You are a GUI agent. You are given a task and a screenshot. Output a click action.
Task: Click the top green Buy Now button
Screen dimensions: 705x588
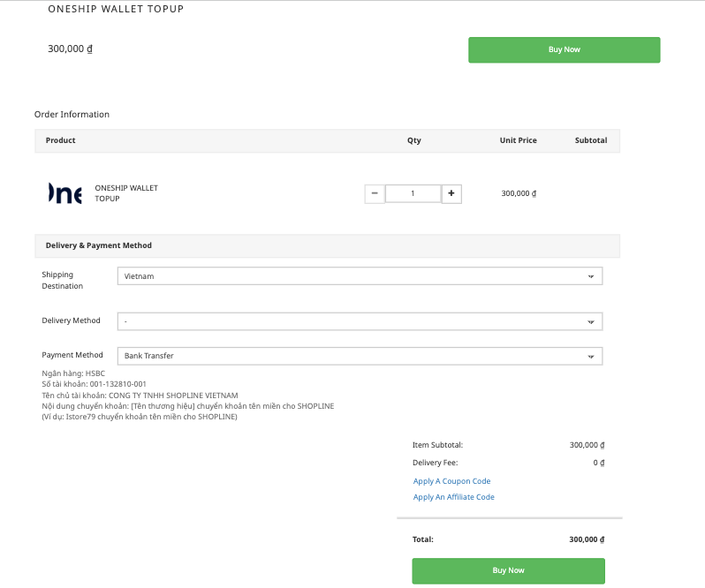[564, 49]
